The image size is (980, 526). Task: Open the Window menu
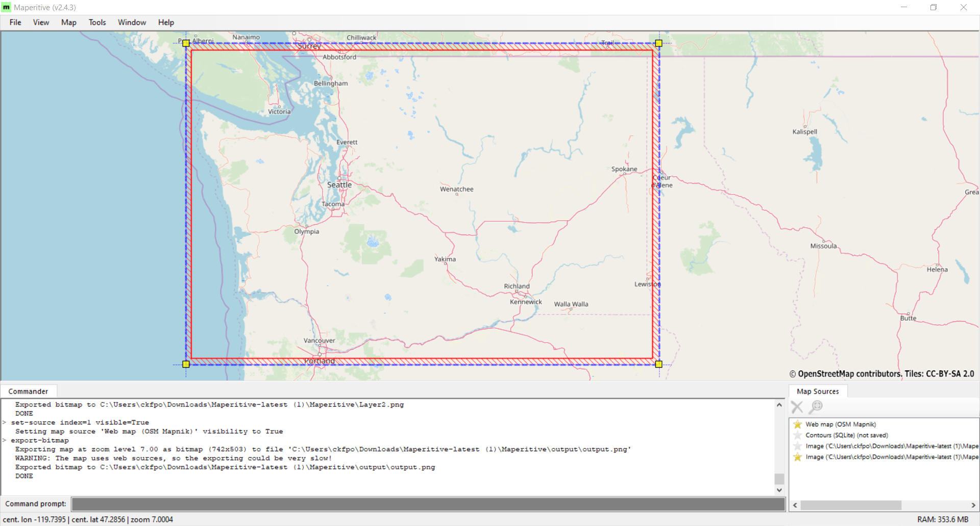(x=132, y=22)
